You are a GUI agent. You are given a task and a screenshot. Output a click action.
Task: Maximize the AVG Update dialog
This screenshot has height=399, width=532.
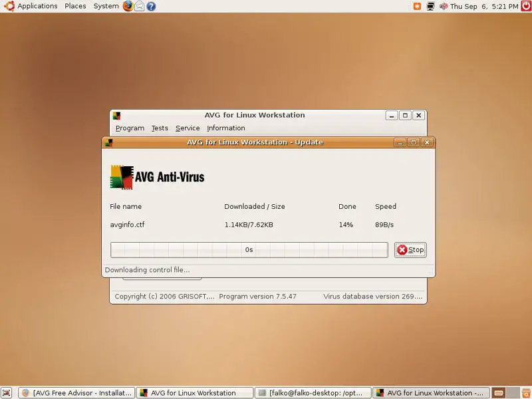coord(413,142)
